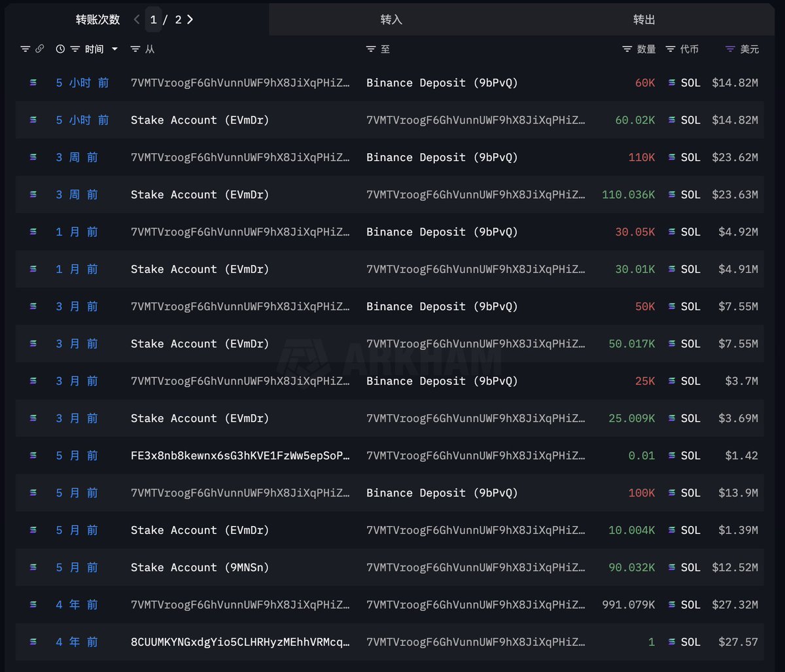Click the 代币 column header

coord(689,49)
